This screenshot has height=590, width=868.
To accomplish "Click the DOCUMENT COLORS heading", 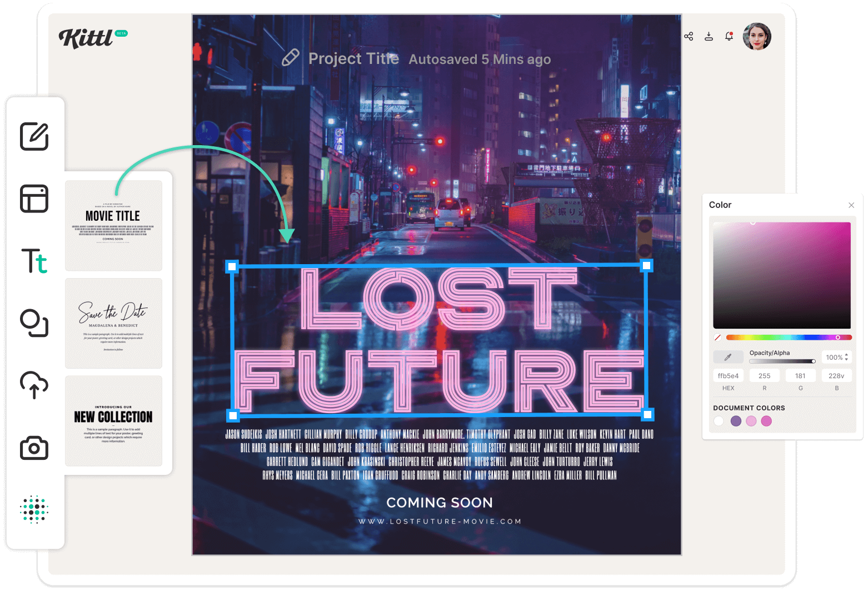I will pyautogui.click(x=749, y=408).
